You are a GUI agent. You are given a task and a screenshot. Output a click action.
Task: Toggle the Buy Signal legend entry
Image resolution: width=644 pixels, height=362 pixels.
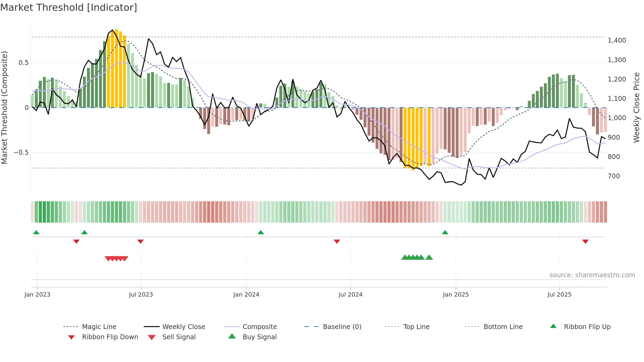252,337
